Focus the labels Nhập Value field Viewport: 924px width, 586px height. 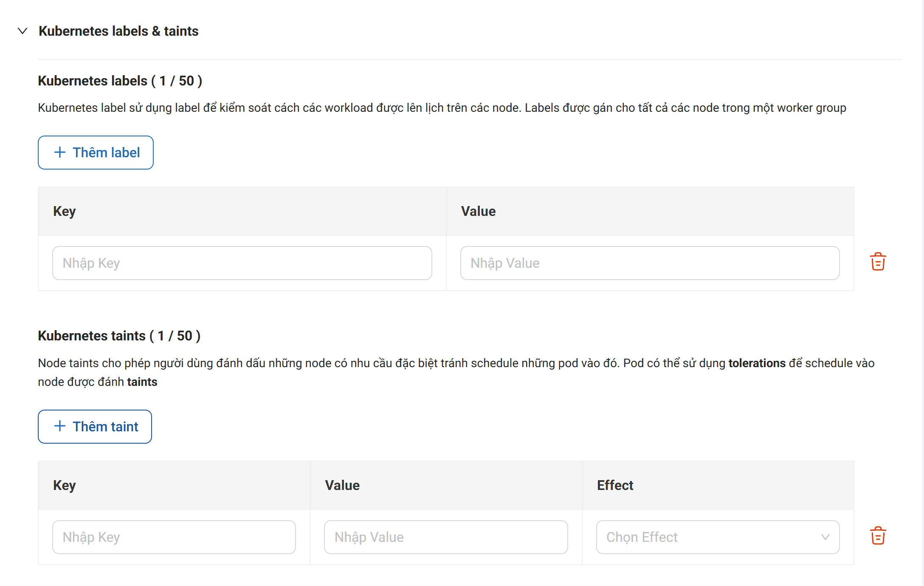(x=650, y=263)
